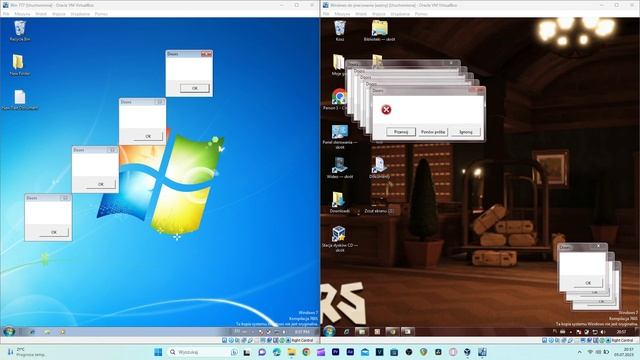Open Adobe After Effects from the host taskbar
Screen dimensions: 640x360
click(x=350, y=352)
